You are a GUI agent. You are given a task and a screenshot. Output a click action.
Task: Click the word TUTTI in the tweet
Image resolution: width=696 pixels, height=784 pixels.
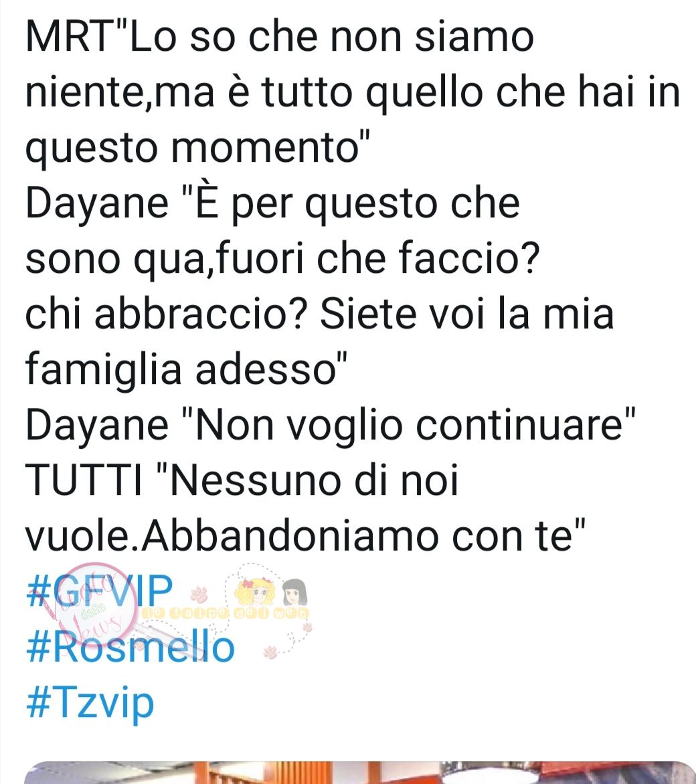click(84, 481)
